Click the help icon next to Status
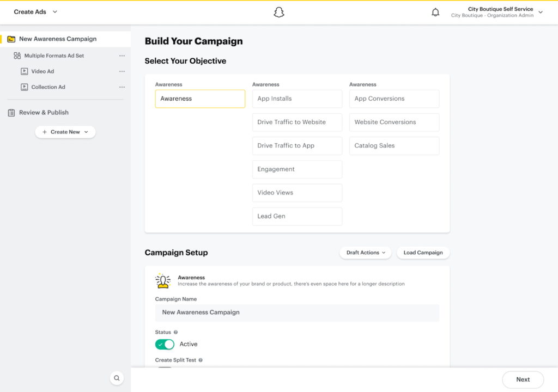This screenshot has height=392, width=558. tap(175, 332)
